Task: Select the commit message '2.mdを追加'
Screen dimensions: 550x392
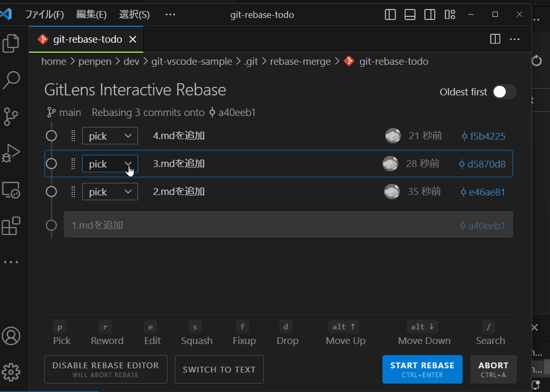Action: (x=179, y=192)
